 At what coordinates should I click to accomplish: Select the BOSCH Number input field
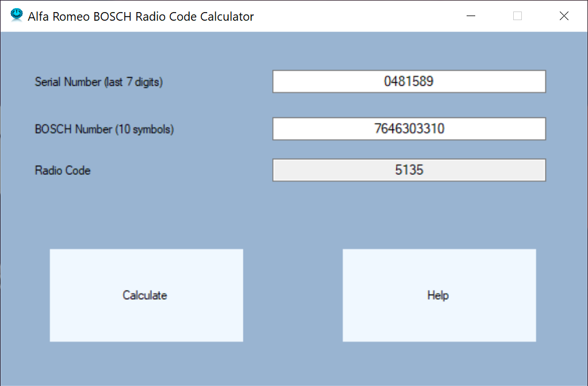[409, 129]
